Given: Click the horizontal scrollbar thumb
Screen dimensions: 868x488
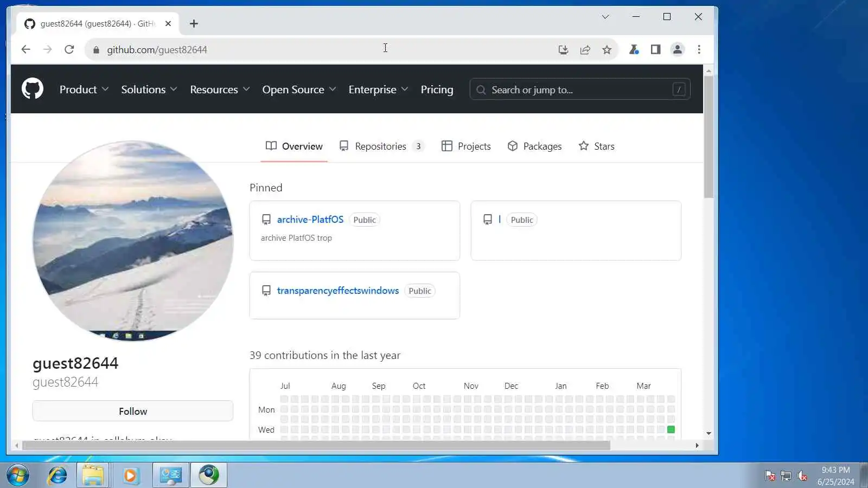Looking at the screenshot, I should (316, 445).
